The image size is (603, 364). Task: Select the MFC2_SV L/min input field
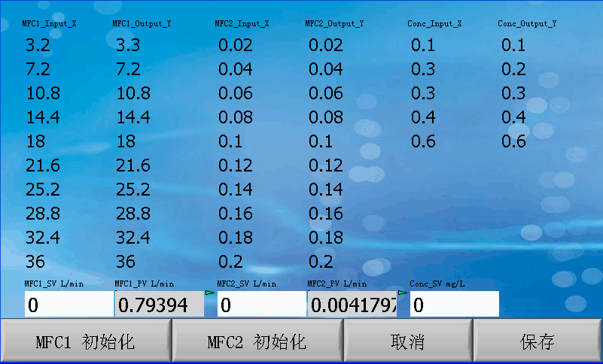click(261, 305)
